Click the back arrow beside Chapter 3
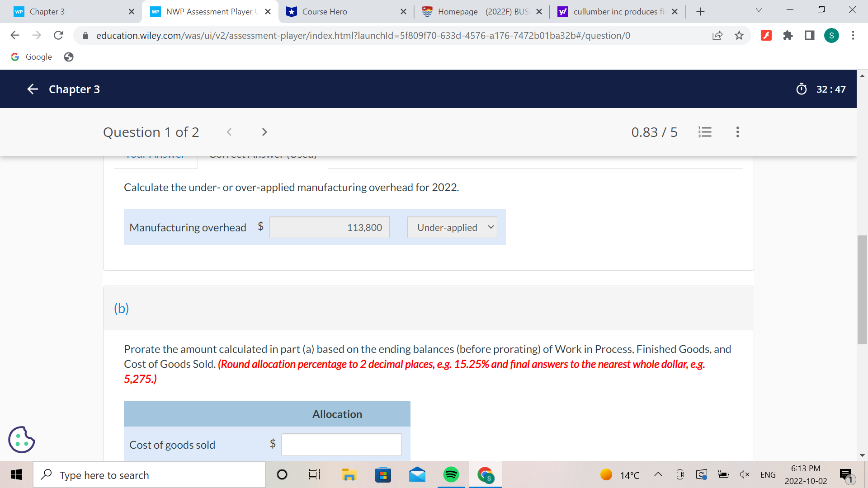The width and height of the screenshot is (868, 488). [x=33, y=89]
